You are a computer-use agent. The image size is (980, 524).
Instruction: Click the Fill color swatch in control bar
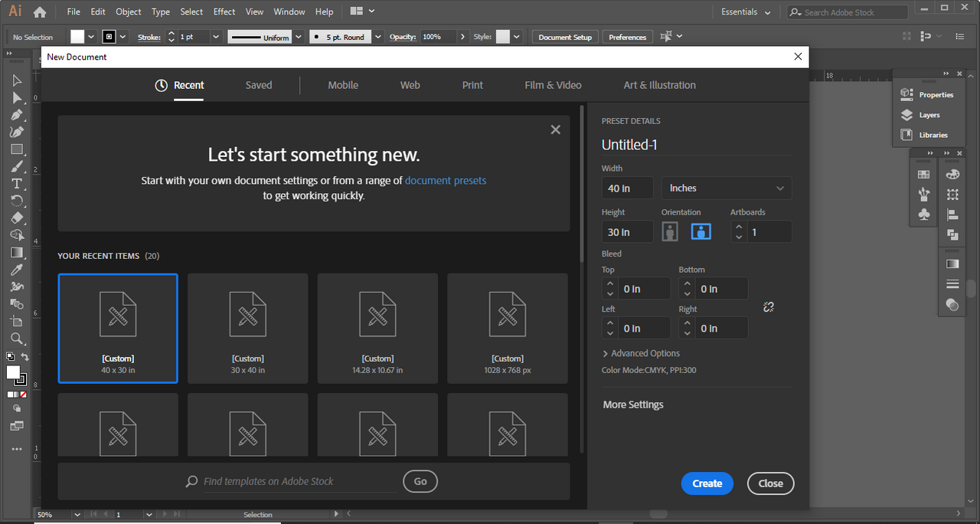[x=77, y=37]
